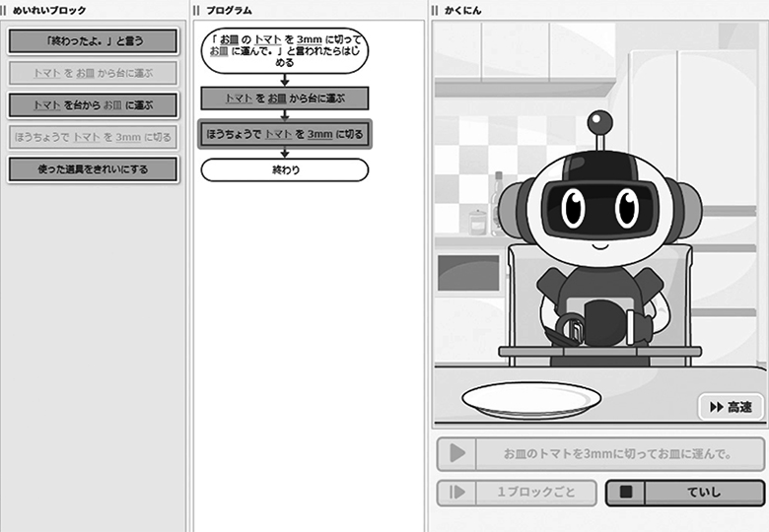Image resolution: width=769 pixels, height=532 pixels.
Task: Select the 「終わったよ。」と言う command block
Action: pyautogui.click(x=93, y=41)
